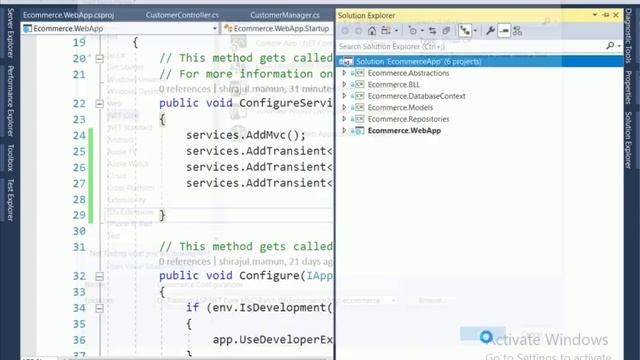The image size is (640, 360).
Task: Select the Solution 'EcommerceApp' (6 projects) node
Action: pos(480,62)
